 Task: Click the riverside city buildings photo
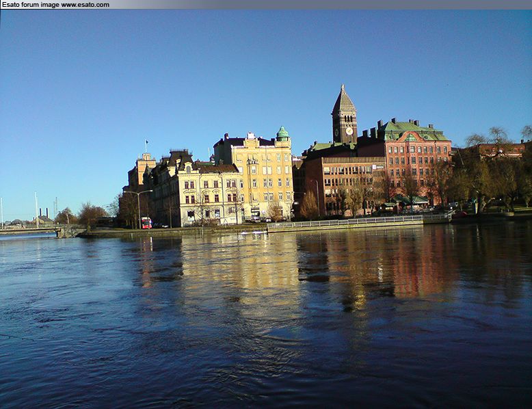click(266, 209)
